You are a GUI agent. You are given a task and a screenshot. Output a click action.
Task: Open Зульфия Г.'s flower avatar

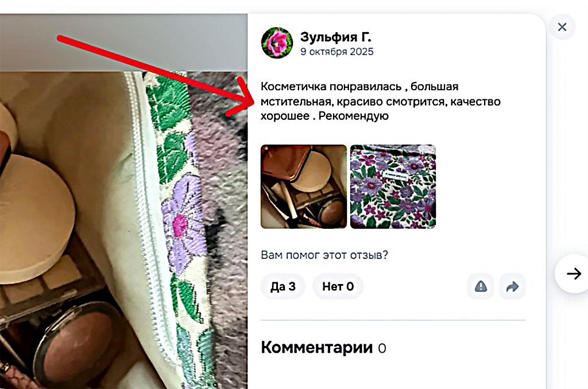pyautogui.click(x=277, y=42)
